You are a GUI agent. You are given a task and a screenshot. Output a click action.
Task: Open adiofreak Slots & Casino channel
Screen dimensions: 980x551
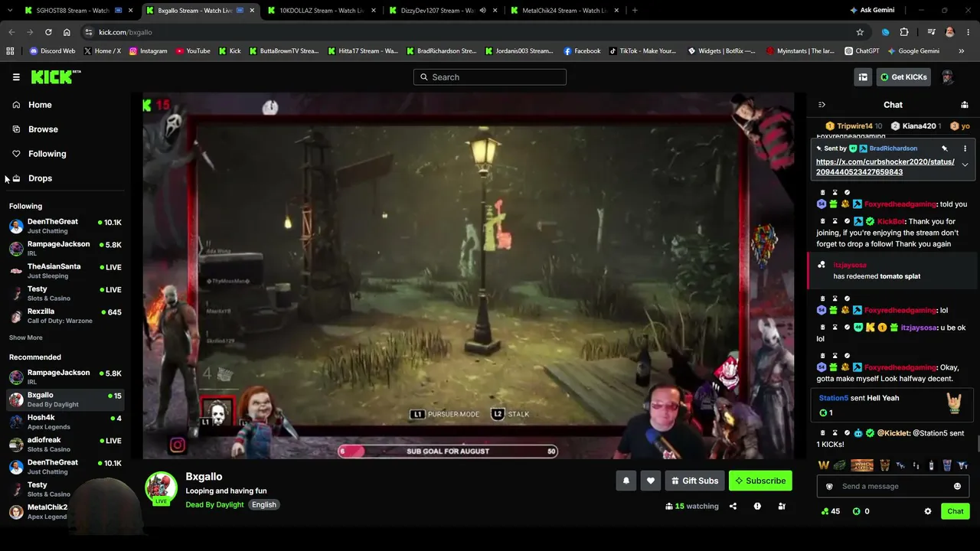(65, 444)
